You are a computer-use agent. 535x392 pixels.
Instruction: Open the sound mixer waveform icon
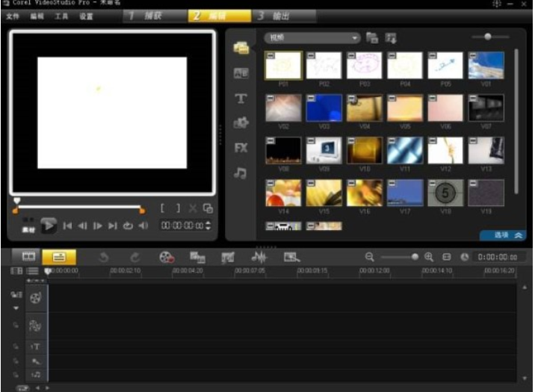259,256
